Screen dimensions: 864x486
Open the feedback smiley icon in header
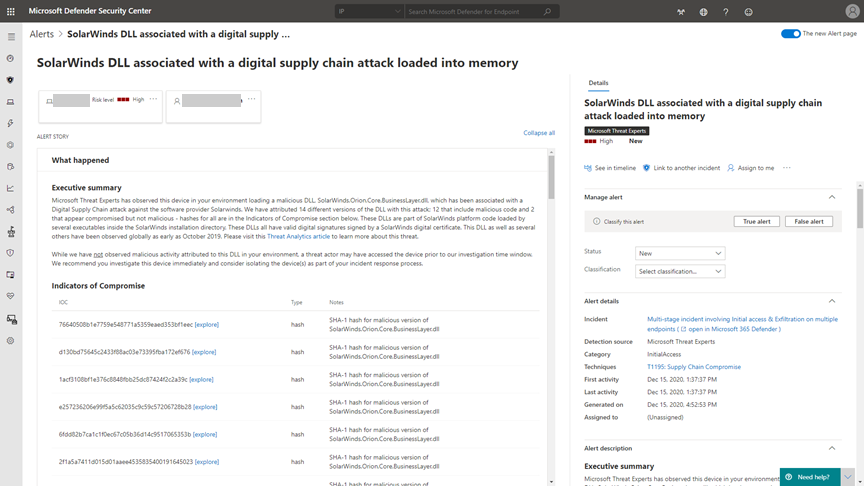click(x=748, y=12)
